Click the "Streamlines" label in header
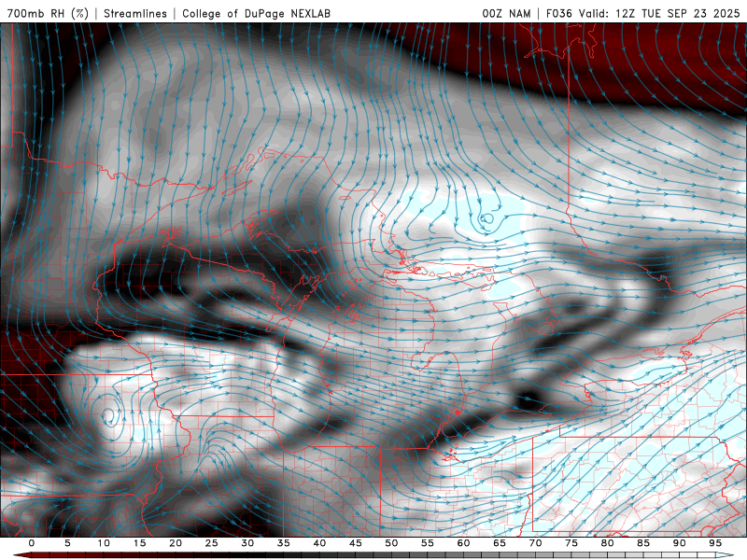747x560 pixels. click(x=135, y=13)
